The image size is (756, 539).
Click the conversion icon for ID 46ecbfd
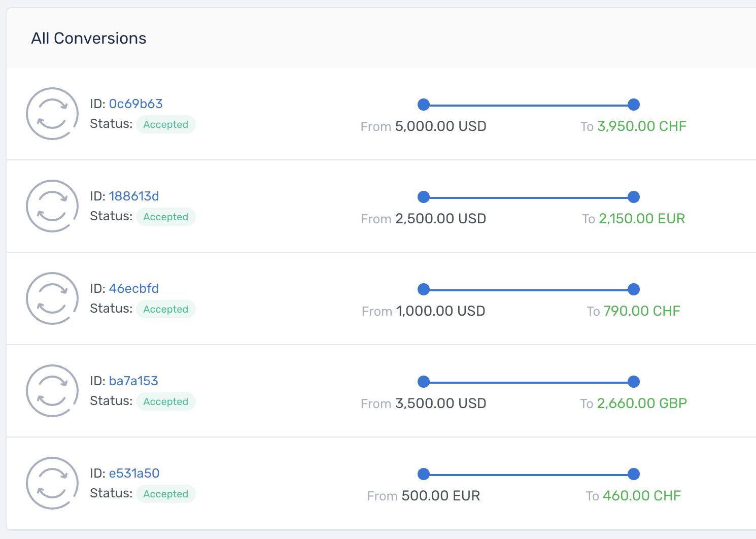click(52, 298)
